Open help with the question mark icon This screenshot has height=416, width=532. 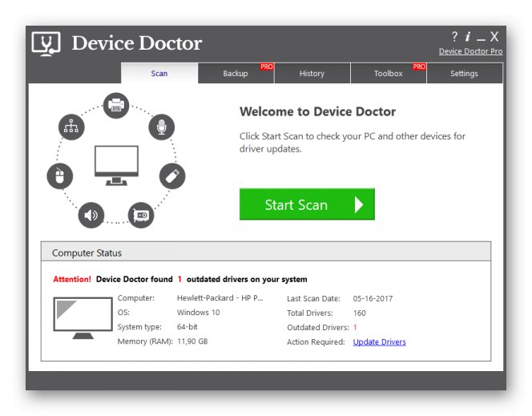point(454,36)
